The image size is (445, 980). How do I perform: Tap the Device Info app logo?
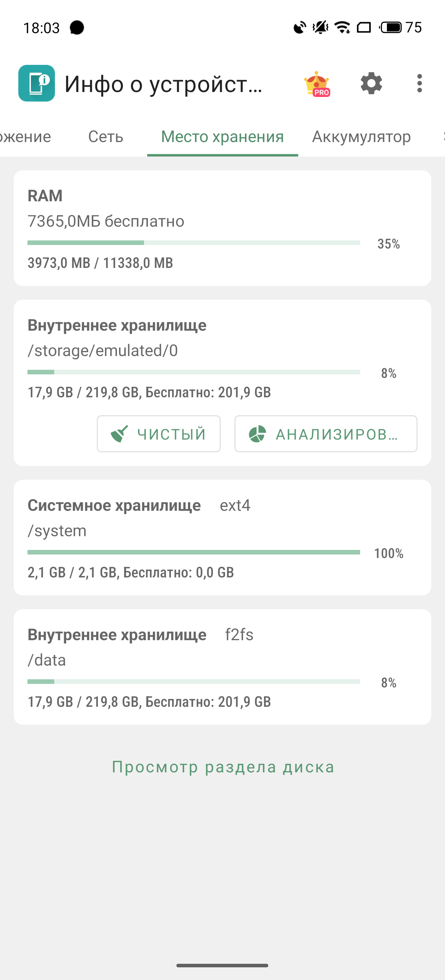pyautogui.click(x=37, y=83)
